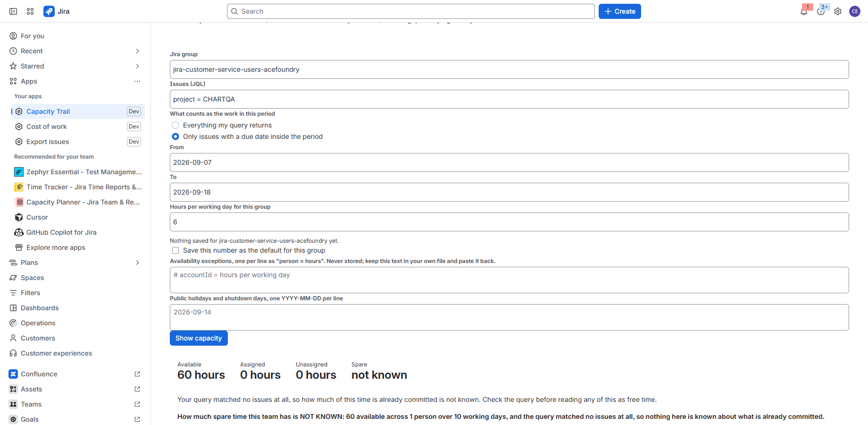Image resolution: width=868 pixels, height=425 pixels.
Task: Click the Confluence icon
Action: [13, 374]
